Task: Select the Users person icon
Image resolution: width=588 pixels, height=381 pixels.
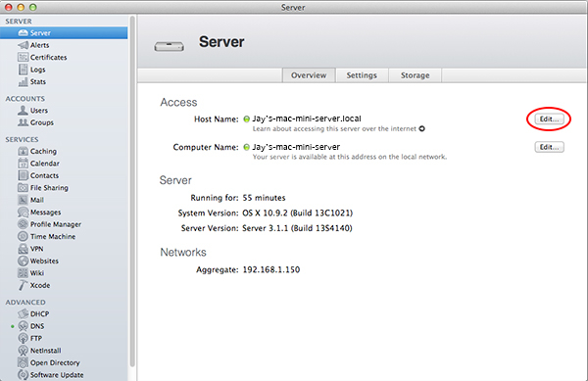Action: [23, 110]
